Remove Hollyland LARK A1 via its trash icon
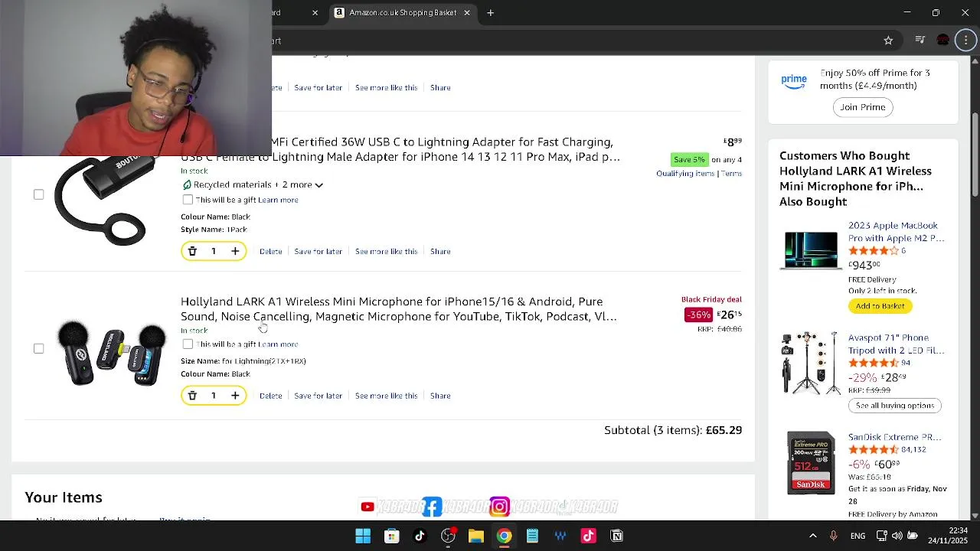Screen dimensions: 980x551 [192, 396]
